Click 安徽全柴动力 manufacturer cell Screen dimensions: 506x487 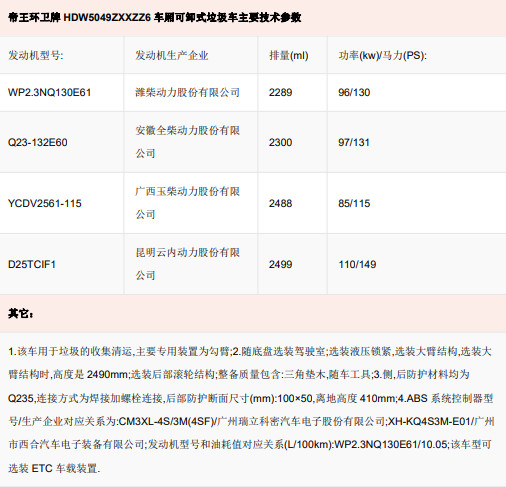point(187,142)
